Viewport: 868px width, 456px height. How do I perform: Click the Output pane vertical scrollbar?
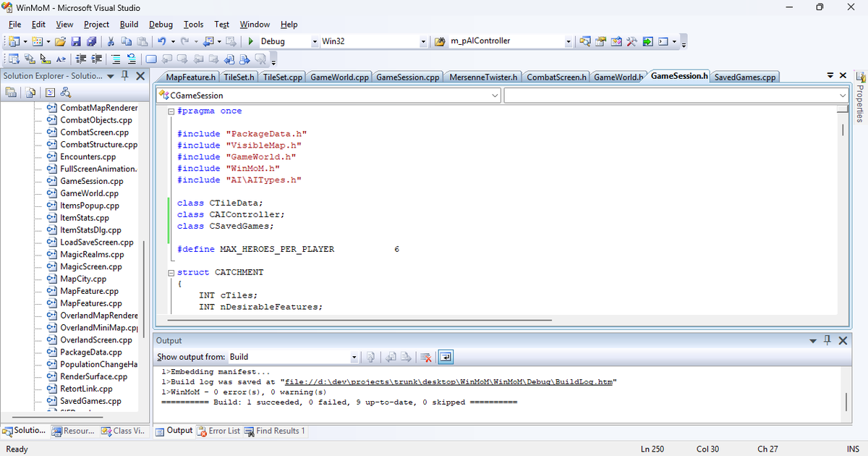(x=845, y=401)
